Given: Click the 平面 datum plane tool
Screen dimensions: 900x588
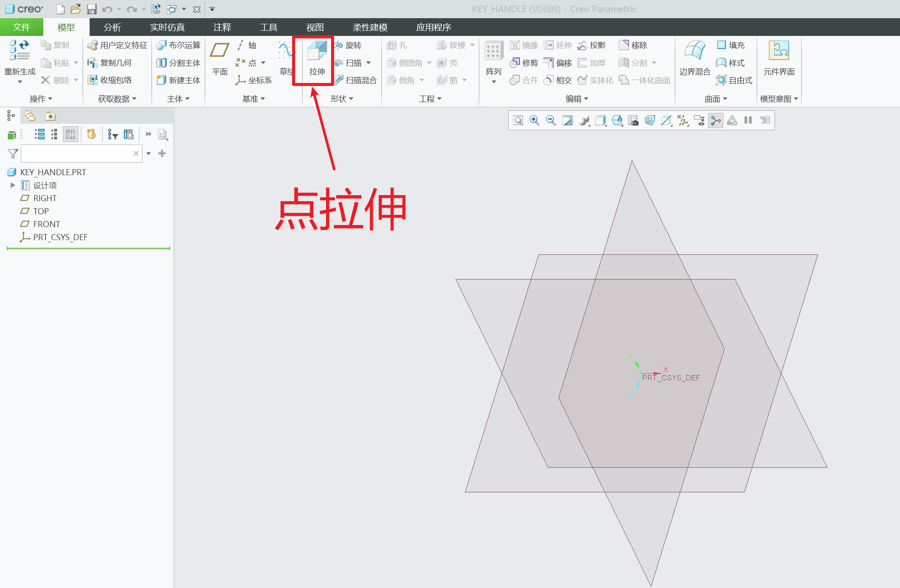Looking at the screenshot, I should [x=219, y=58].
